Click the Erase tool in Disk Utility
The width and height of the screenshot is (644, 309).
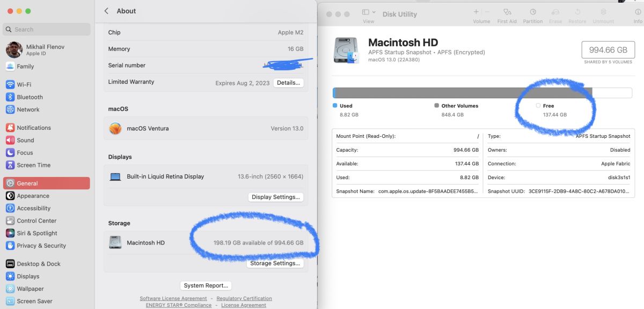coord(555,16)
